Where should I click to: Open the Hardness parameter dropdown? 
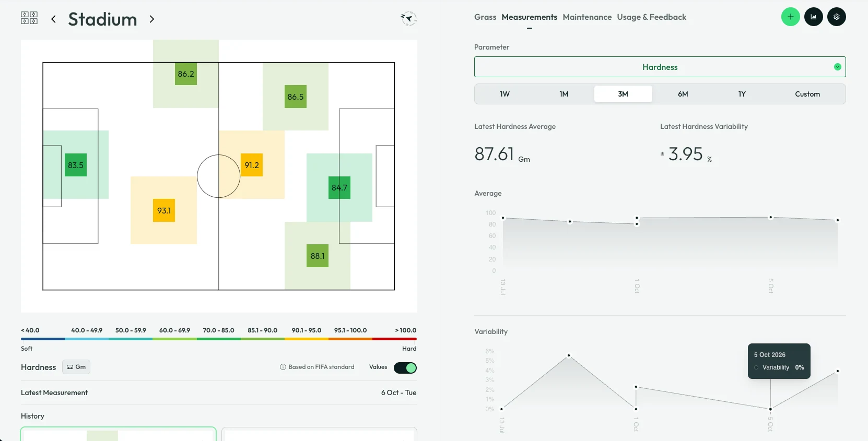tap(660, 67)
